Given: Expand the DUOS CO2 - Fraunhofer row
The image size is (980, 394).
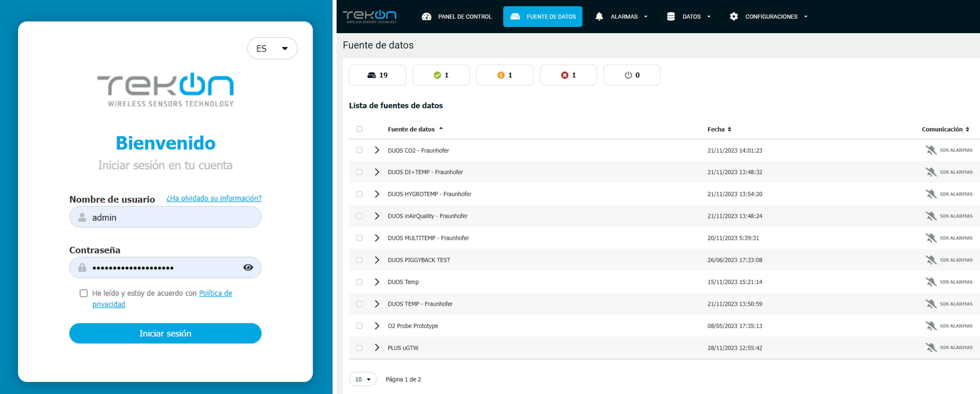Looking at the screenshot, I should click(377, 150).
